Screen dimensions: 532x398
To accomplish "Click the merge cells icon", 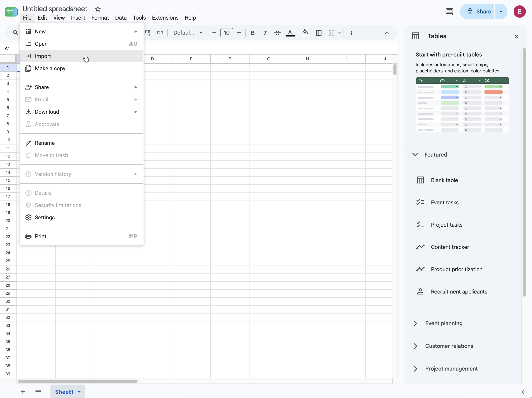I will [332, 33].
